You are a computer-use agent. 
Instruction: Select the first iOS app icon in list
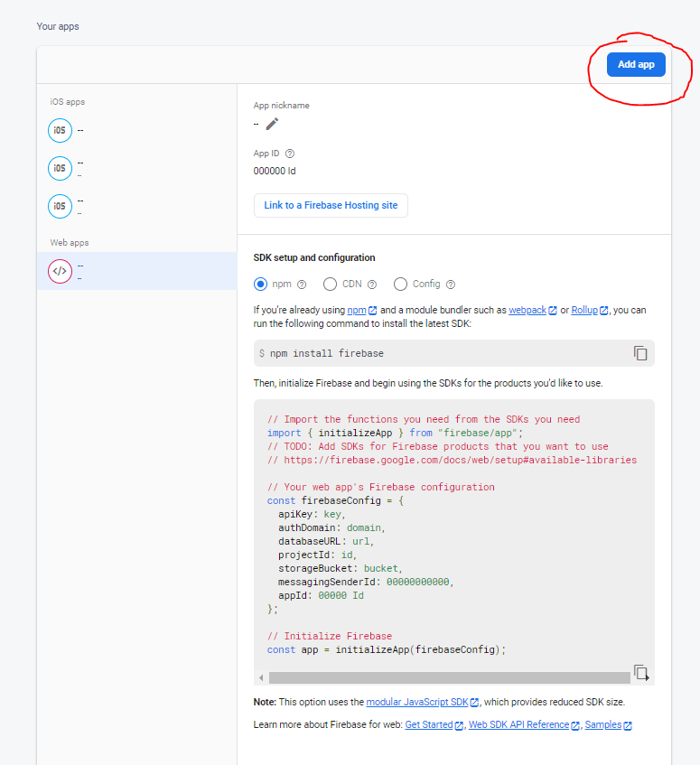(x=60, y=131)
